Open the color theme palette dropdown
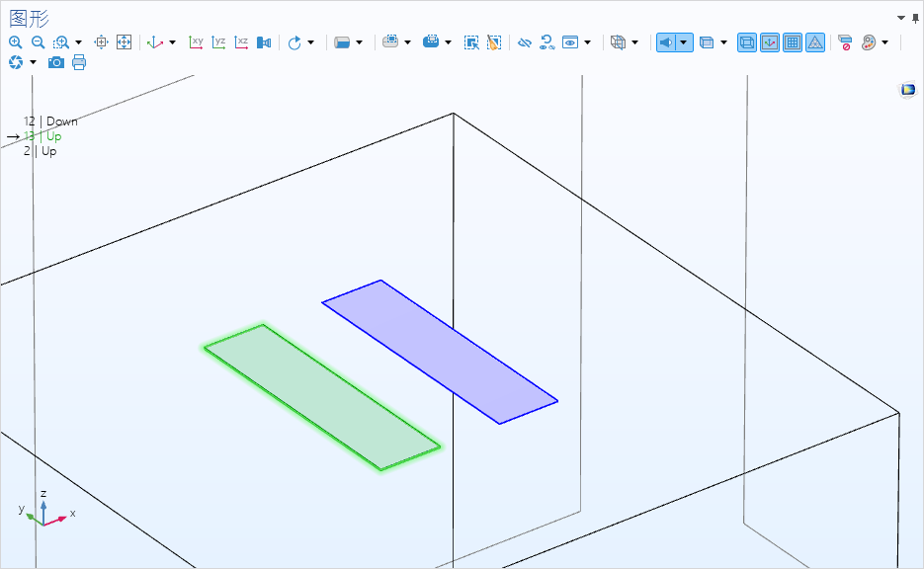The height and width of the screenshot is (569, 924). pos(884,42)
